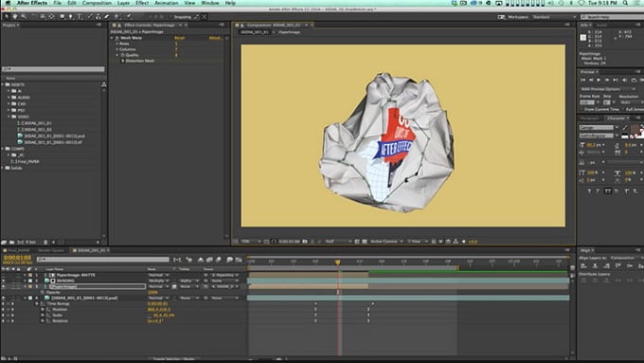
Task: Click Reset for the Mesh Warp effect
Action: pos(180,38)
